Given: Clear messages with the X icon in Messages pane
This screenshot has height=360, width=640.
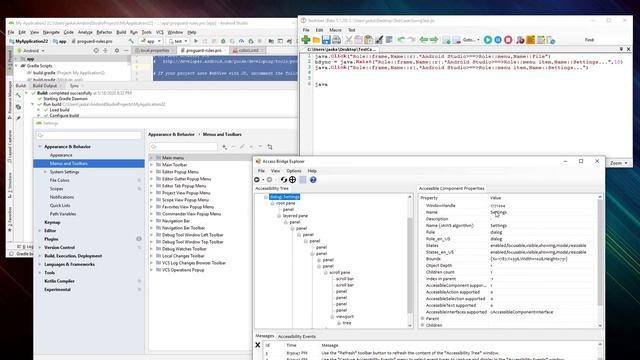Looking at the screenshot, I should [x=258, y=345].
